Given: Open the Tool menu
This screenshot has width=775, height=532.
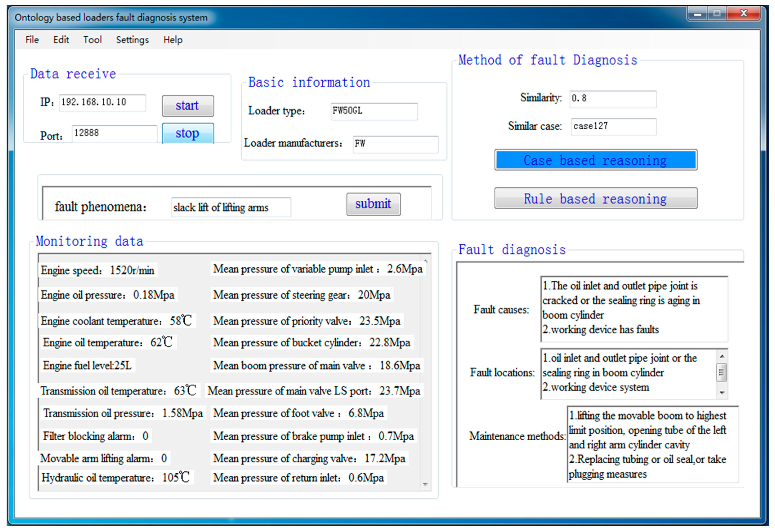Looking at the screenshot, I should pos(92,40).
